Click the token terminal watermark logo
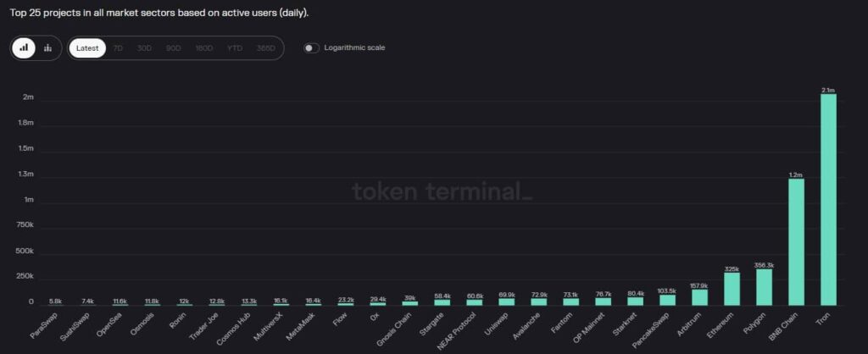Image resolution: width=868 pixels, height=354 pixels. tap(442, 192)
